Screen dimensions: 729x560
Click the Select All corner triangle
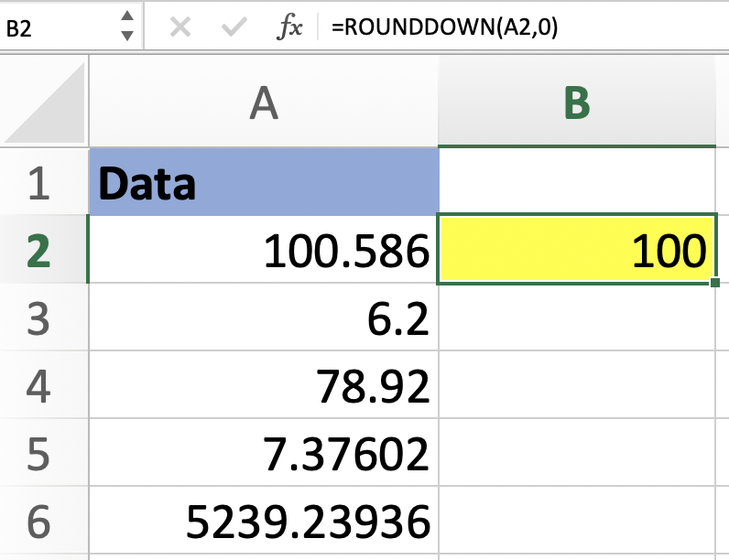[46, 102]
